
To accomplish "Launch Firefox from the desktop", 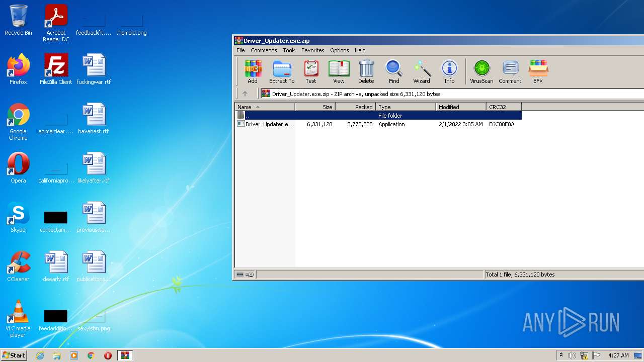I will tap(18, 69).
